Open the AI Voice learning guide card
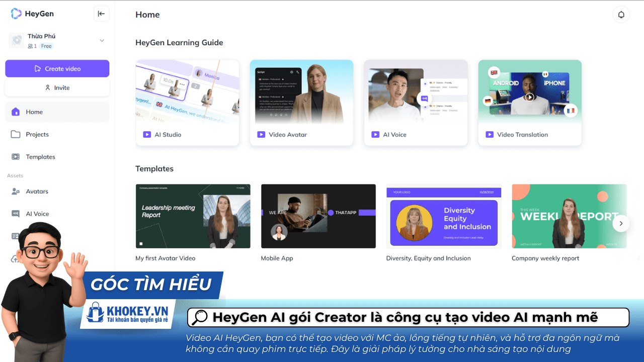 (x=416, y=103)
